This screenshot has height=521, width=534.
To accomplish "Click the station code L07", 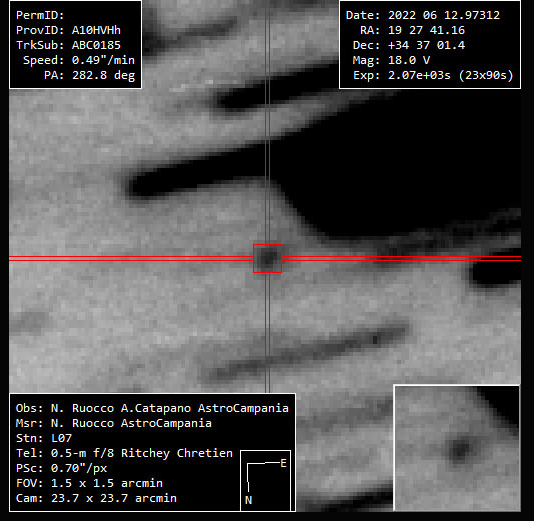I will point(61,438).
